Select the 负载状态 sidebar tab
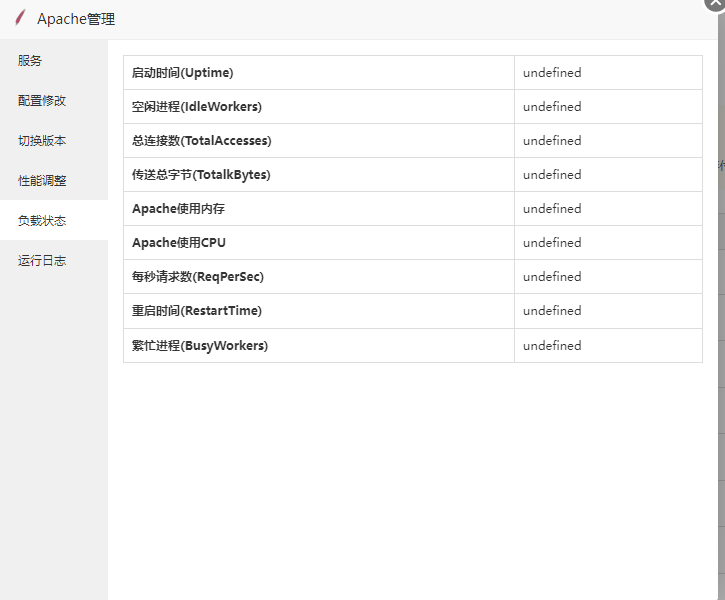The height and width of the screenshot is (600, 725). click(54, 220)
